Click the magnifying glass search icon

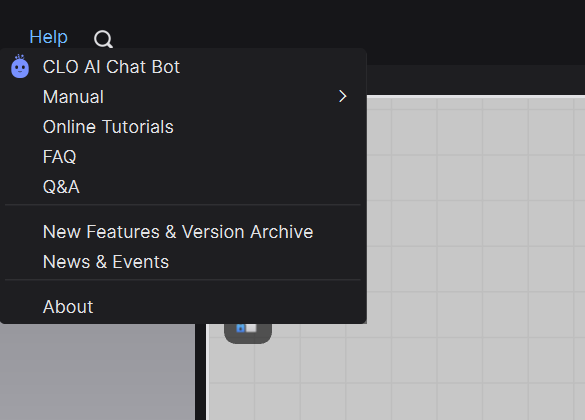tap(103, 39)
